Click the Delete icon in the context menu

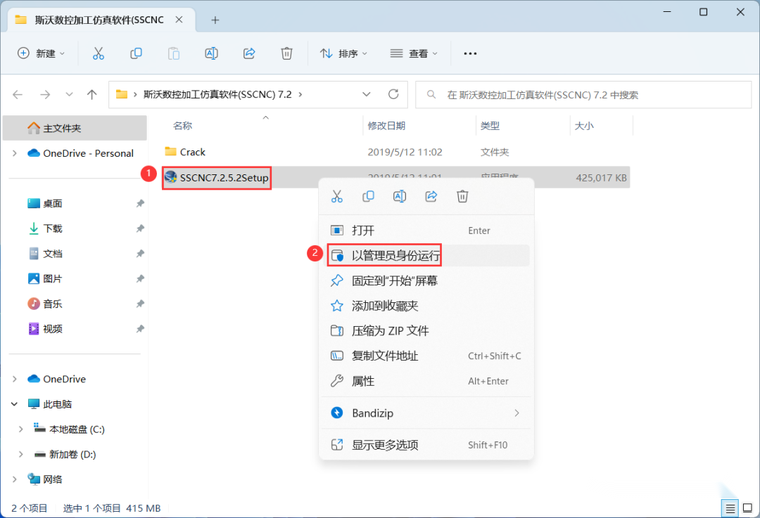click(x=462, y=196)
